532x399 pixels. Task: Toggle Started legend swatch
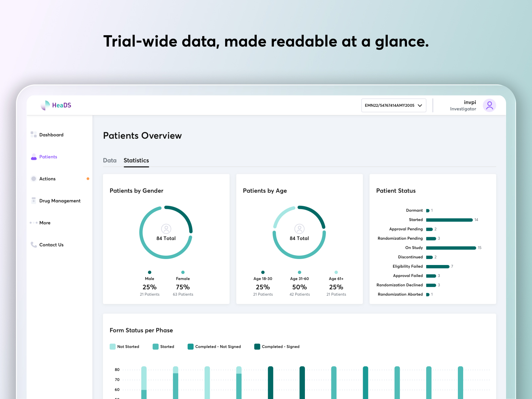click(x=156, y=346)
